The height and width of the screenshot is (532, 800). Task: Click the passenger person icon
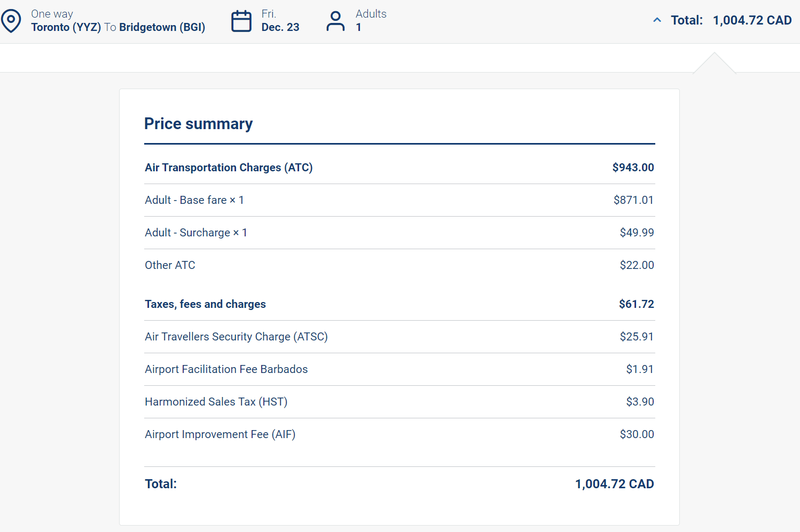[335, 21]
